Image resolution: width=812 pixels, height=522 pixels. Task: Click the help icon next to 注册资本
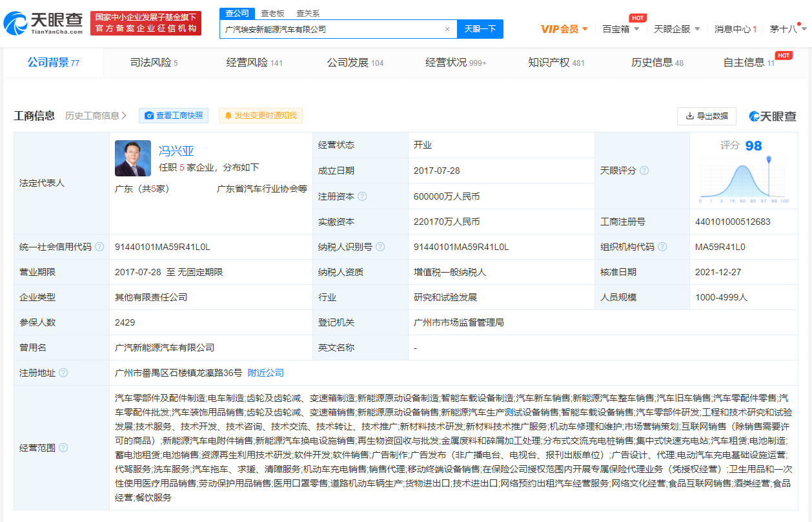point(362,196)
